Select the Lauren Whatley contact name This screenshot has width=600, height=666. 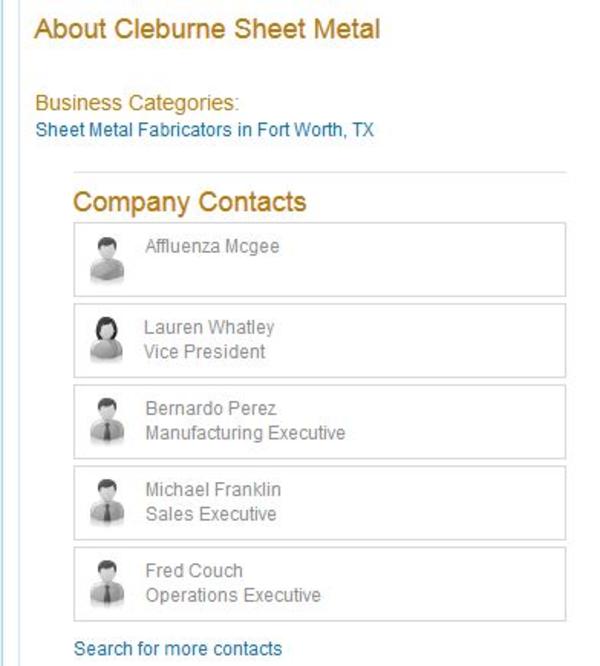209,327
